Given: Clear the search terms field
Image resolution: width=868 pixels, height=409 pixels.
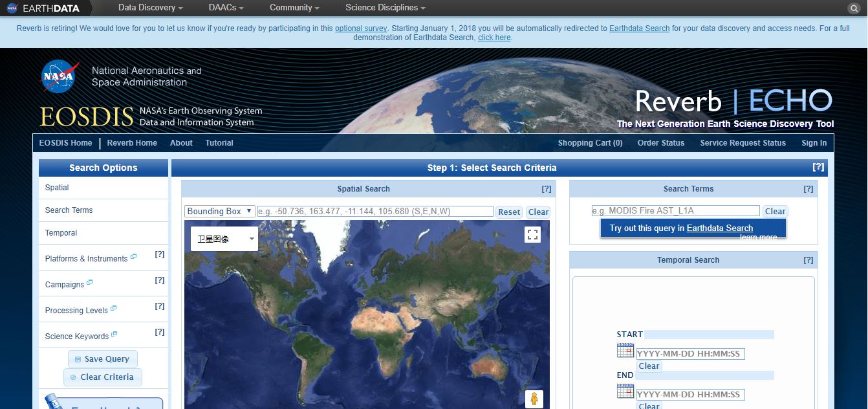Looking at the screenshot, I should pos(775,211).
